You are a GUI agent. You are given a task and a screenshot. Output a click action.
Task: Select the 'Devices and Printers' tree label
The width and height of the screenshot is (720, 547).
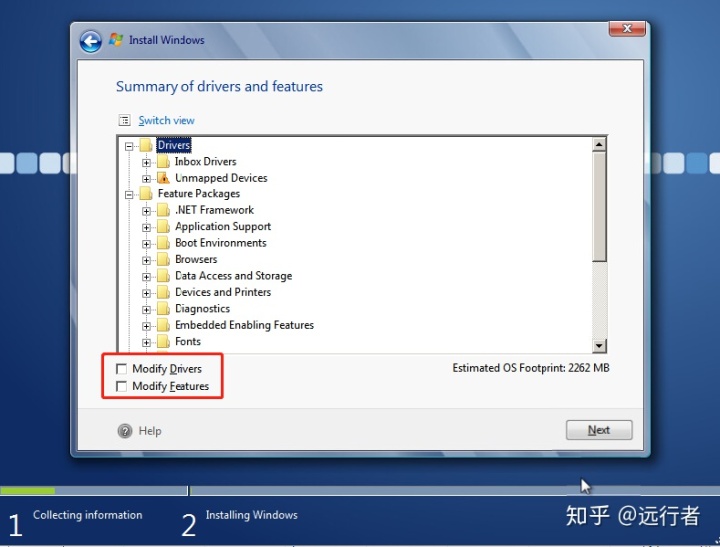tap(223, 292)
